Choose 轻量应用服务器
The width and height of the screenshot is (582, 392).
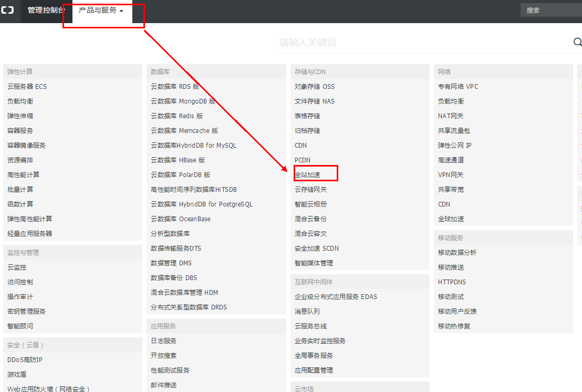29,234
